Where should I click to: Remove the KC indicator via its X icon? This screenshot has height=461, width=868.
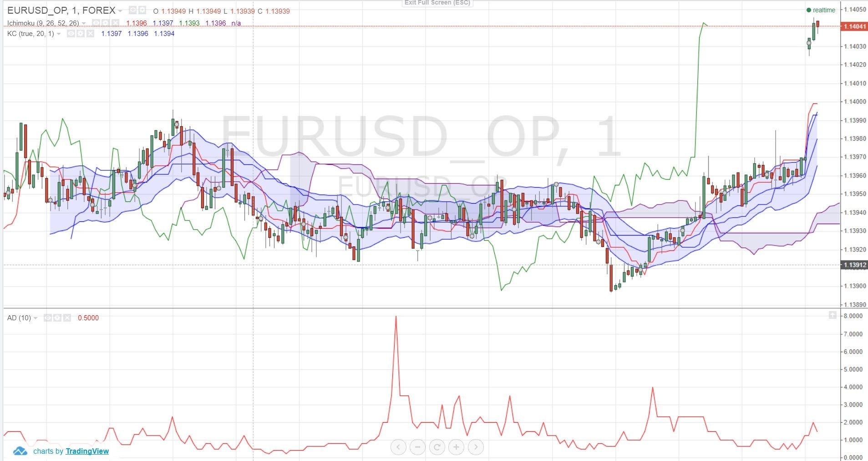click(90, 33)
